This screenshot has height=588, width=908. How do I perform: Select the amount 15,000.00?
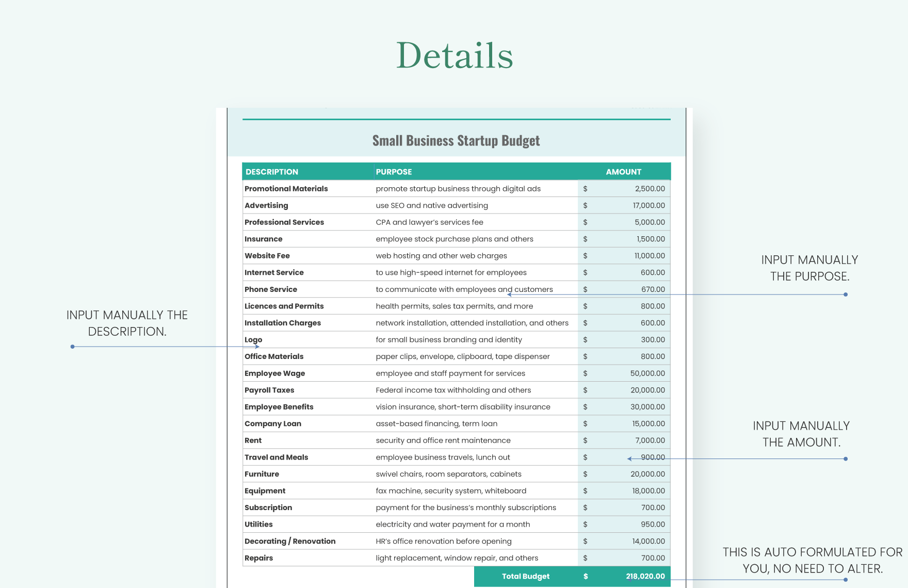648,423
